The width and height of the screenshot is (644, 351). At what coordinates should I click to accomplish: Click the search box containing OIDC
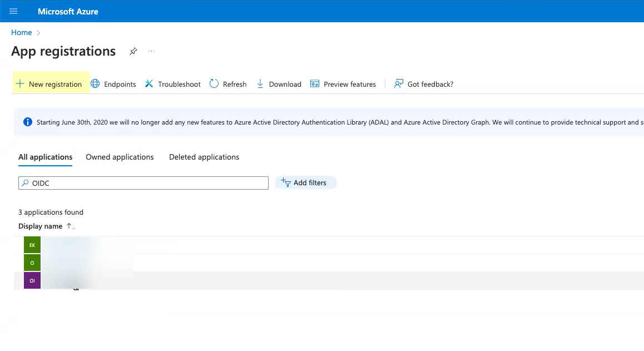tap(143, 183)
